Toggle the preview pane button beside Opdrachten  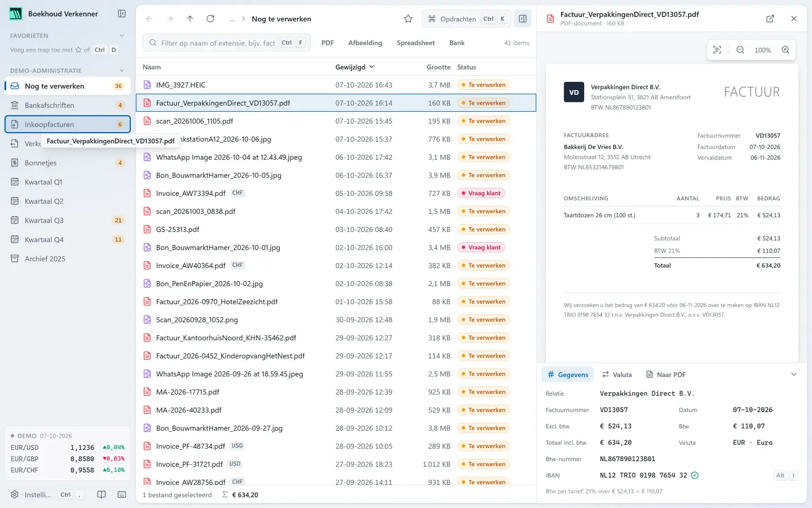pyautogui.click(x=523, y=19)
